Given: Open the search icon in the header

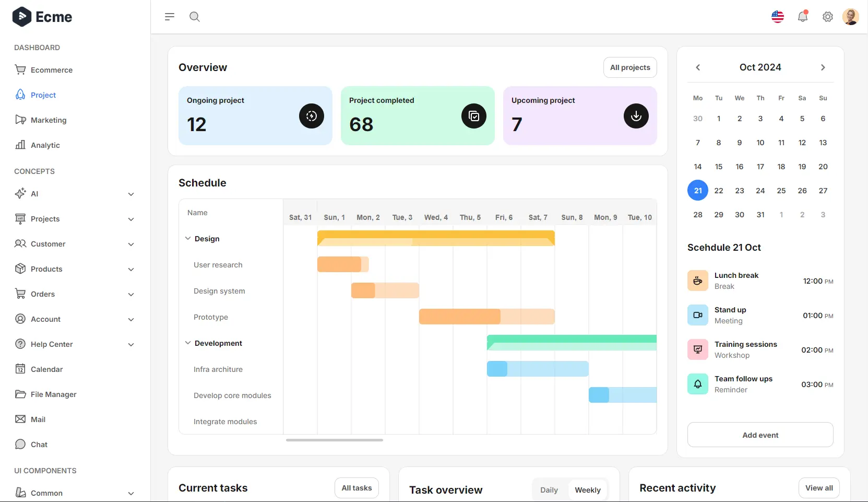Looking at the screenshot, I should pos(195,16).
